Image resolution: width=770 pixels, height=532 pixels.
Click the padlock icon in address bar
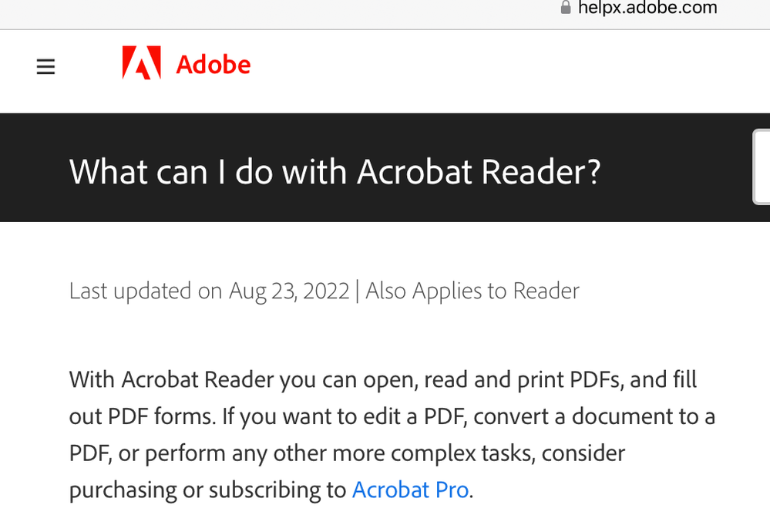(566, 8)
